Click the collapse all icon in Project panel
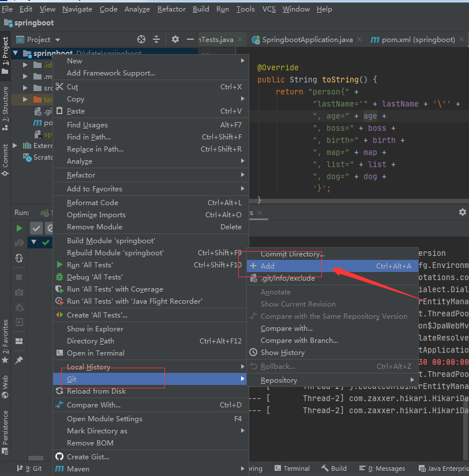469x476 pixels. [156, 39]
